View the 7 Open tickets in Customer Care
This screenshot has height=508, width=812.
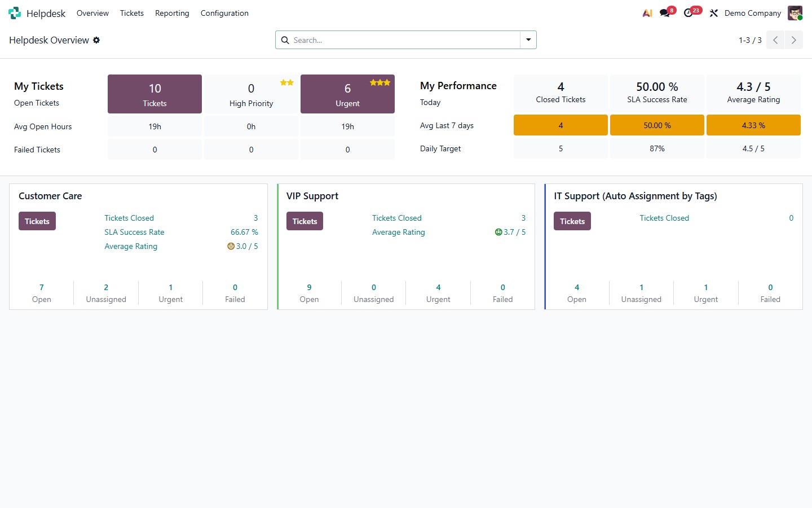tap(41, 293)
